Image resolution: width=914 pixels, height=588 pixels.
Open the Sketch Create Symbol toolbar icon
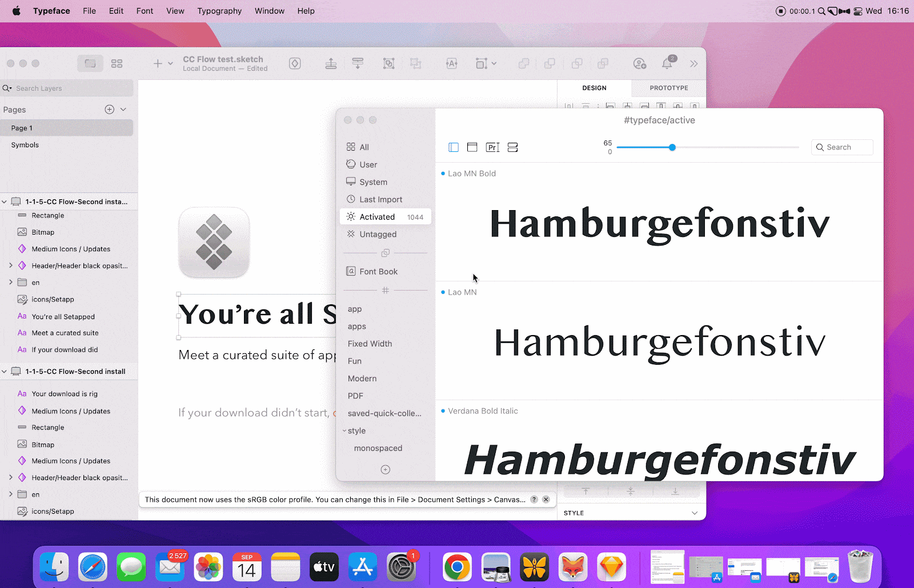coord(295,63)
